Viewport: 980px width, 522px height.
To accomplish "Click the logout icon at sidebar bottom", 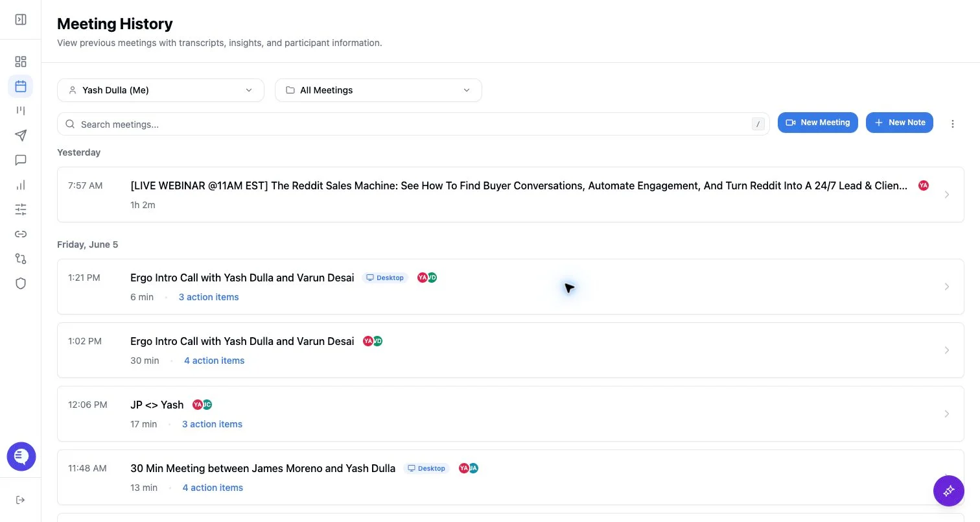I will pos(21,500).
